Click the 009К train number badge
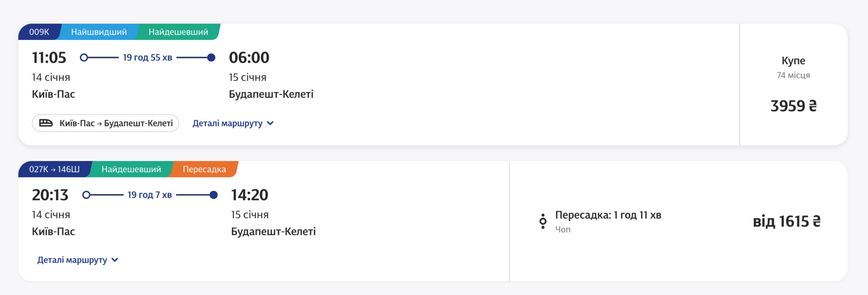 [x=39, y=32]
